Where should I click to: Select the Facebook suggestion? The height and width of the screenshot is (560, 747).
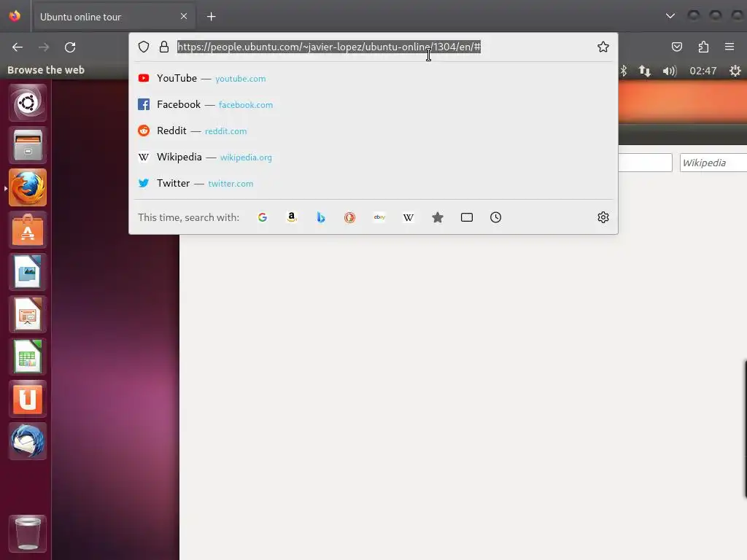(374, 104)
